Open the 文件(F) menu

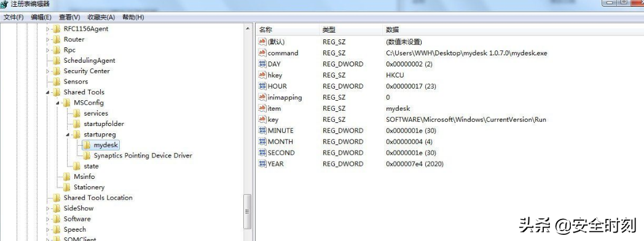(x=14, y=17)
